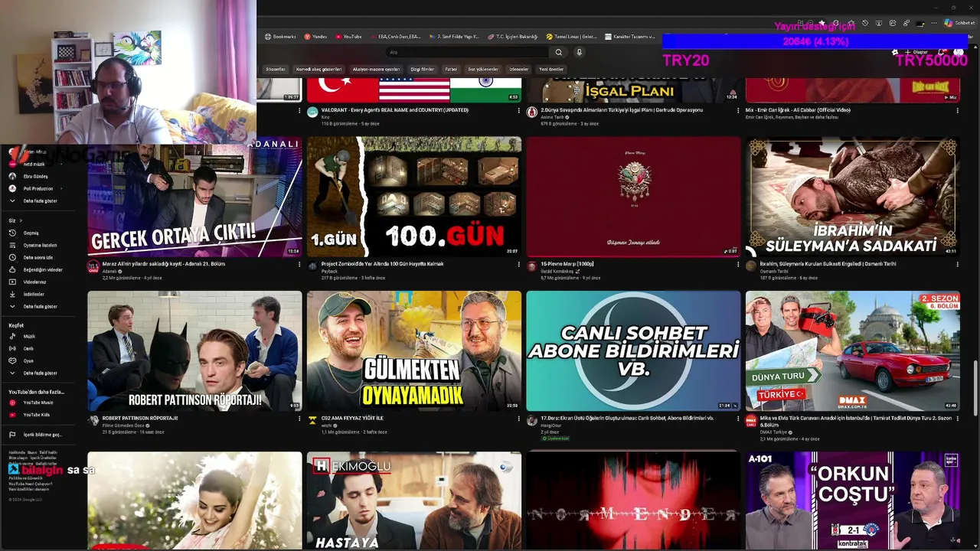This screenshot has width=980, height=551.
Task: Open Müzik under Keşfet
Action: tap(29, 336)
